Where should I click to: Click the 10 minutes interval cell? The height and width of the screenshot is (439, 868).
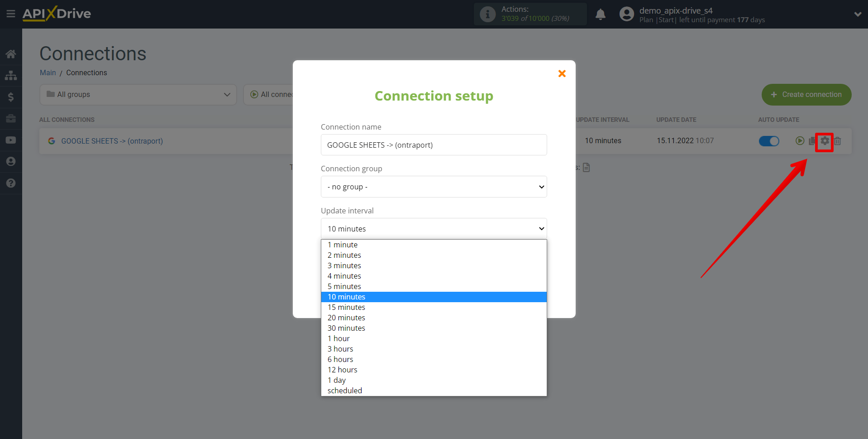click(x=603, y=141)
